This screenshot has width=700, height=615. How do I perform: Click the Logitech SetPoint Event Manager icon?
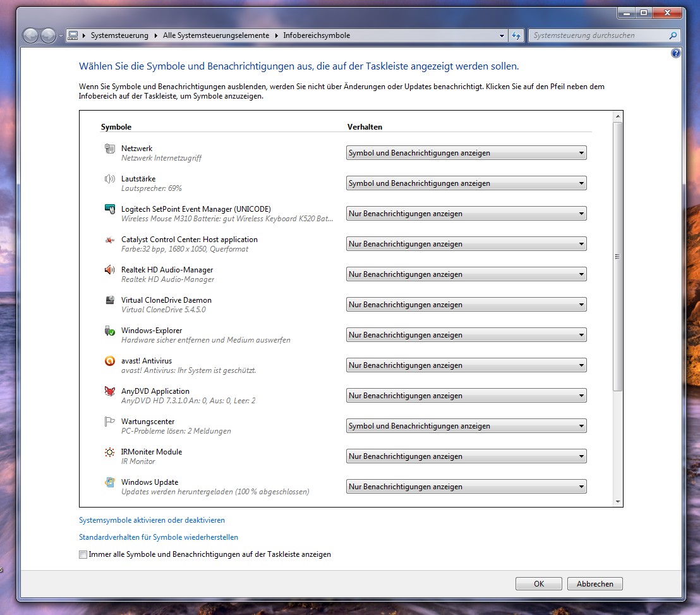[x=110, y=209]
